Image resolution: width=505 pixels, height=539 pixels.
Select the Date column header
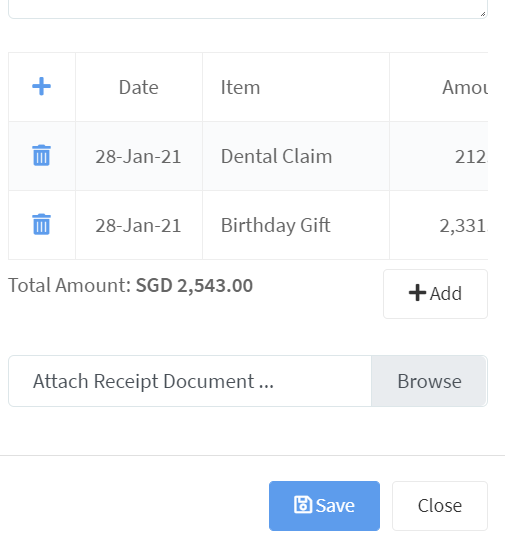coord(139,87)
